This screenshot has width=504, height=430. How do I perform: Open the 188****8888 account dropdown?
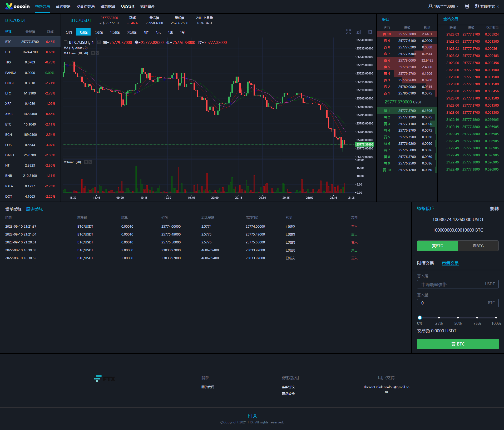444,6
